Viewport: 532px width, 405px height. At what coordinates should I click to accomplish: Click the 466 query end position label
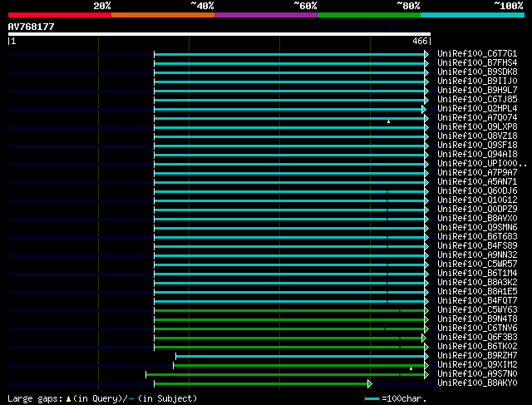pos(420,41)
